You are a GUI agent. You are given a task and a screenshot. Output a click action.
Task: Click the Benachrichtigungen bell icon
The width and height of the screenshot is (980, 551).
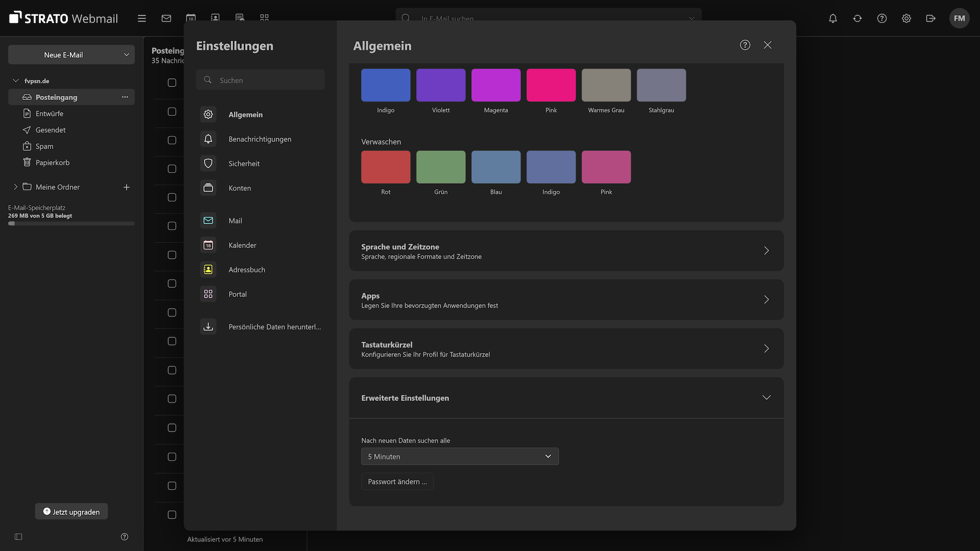(208, 139)
